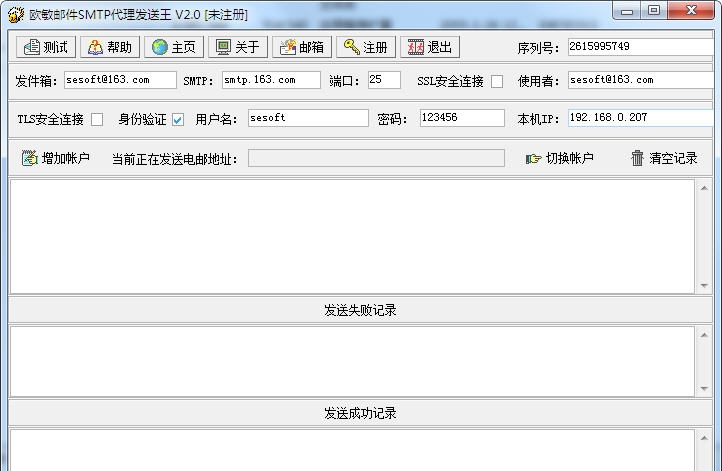The image size is (722, 471).
Task: Enable the TLS安全连接 checkbox
Action: tap(97, 120)
